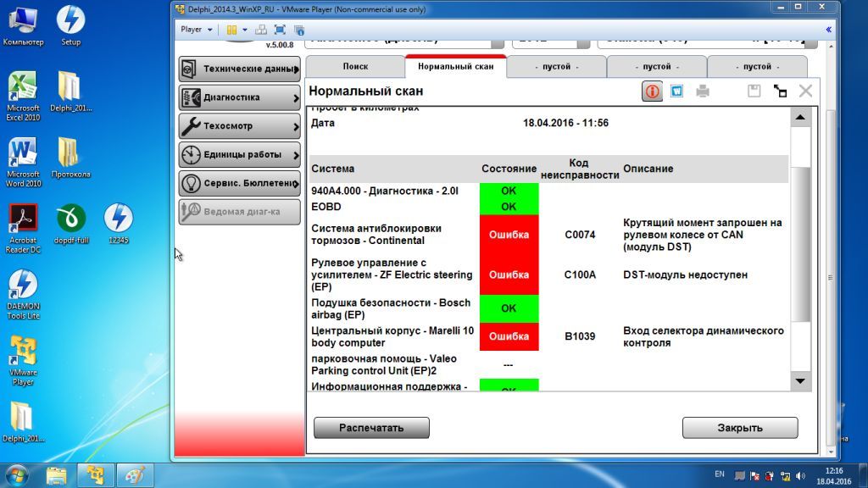Open DAEMON Tools Lite desktop shortcut
Viewport: 868px width, 488px height.
click(23, 294)
